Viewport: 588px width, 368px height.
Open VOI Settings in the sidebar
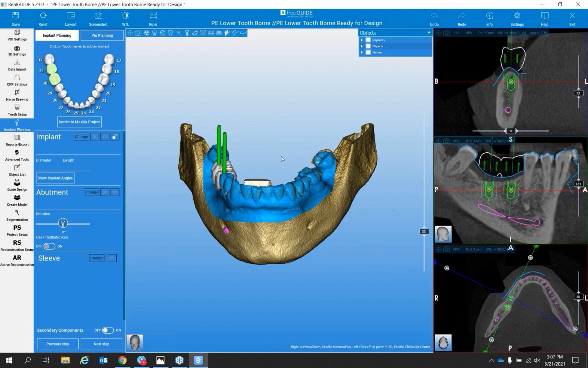pos(17,35)
